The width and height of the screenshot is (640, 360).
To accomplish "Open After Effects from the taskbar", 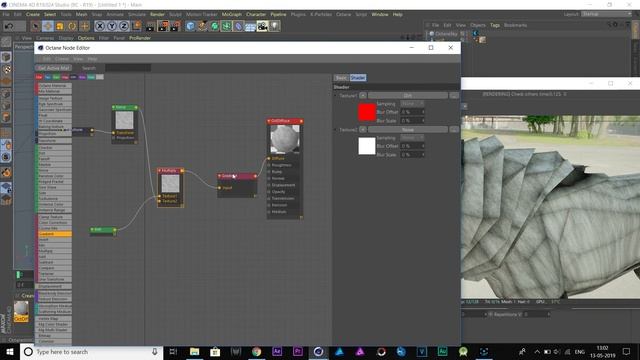I will [x=277, y=351].
